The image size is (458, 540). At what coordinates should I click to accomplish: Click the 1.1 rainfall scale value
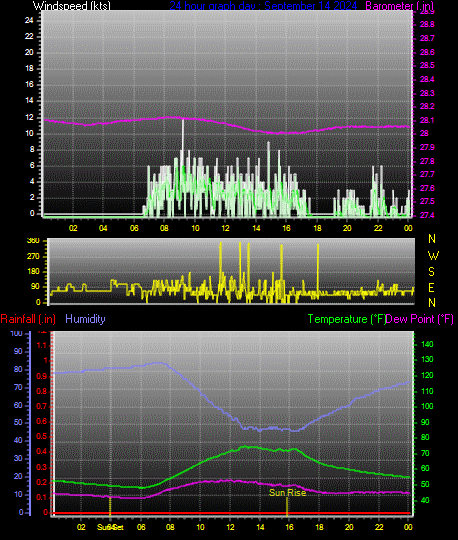coord(42,345)
